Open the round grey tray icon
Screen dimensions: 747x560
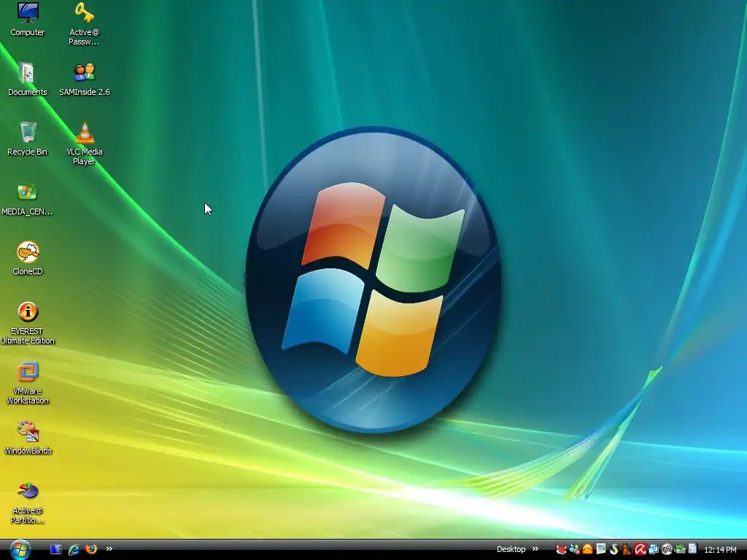667,550
